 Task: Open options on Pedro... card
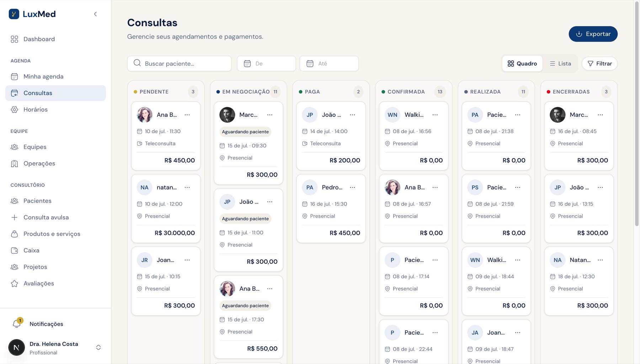[352, 188]
